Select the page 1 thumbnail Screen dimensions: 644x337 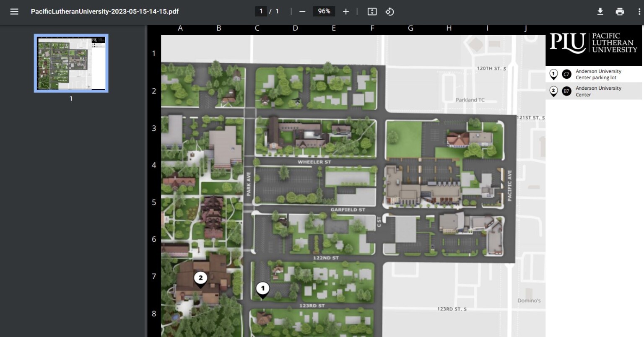pos(71,63)
